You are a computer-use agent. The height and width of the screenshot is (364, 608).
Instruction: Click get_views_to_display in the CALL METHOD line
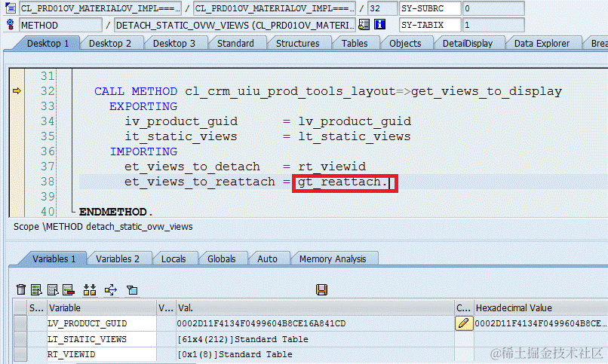pos(487,91)
